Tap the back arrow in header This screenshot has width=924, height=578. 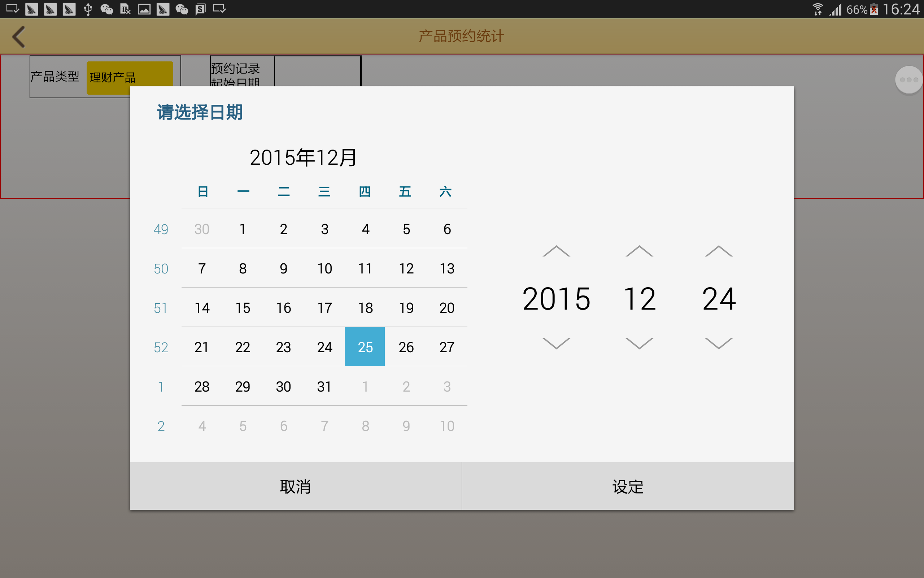pos(19,37)
